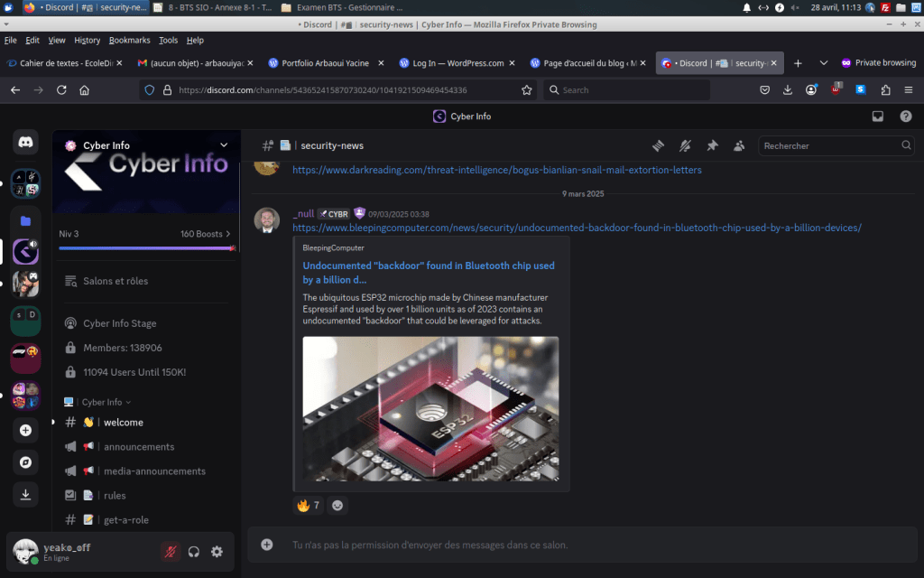Toggle deafen with the headphones icon

[194, 552]
